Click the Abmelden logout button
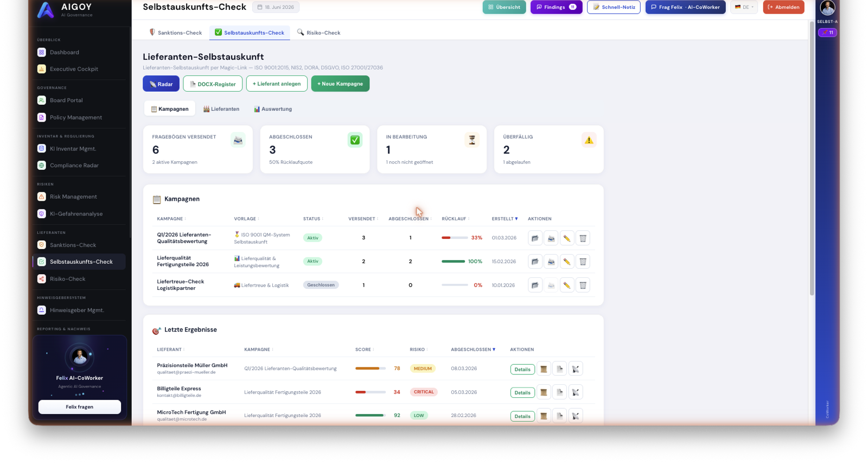This screenshot has width=868, height=463. point(783,7)
